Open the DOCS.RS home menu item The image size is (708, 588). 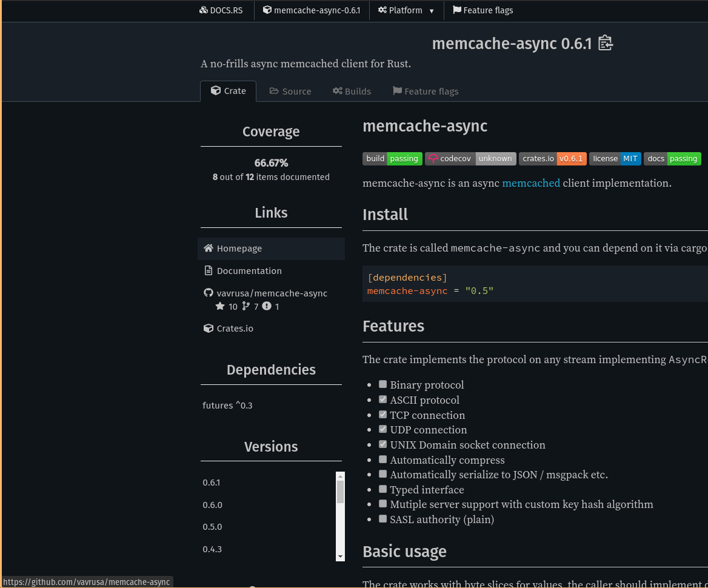click(x=221, y=10)
